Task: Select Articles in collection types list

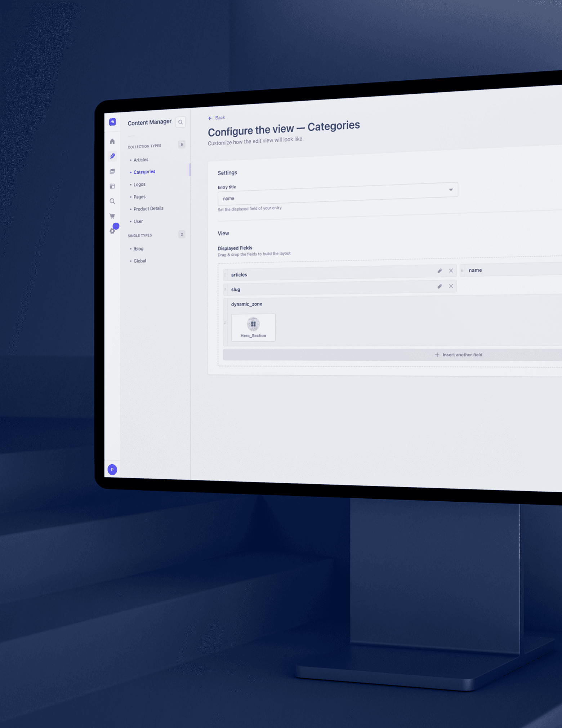Action: point(141,160)
